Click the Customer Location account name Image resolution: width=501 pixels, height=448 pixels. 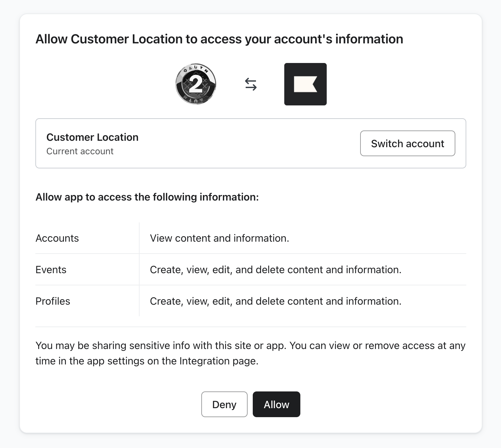[x=93, y=137]
